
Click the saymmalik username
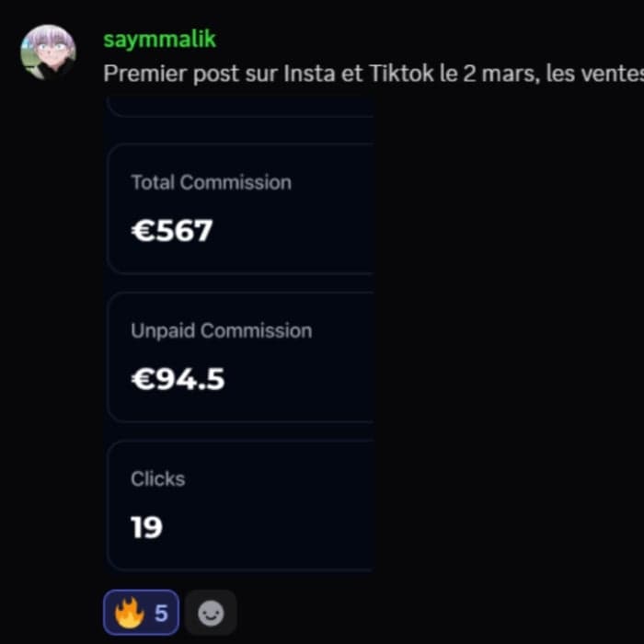159,40
